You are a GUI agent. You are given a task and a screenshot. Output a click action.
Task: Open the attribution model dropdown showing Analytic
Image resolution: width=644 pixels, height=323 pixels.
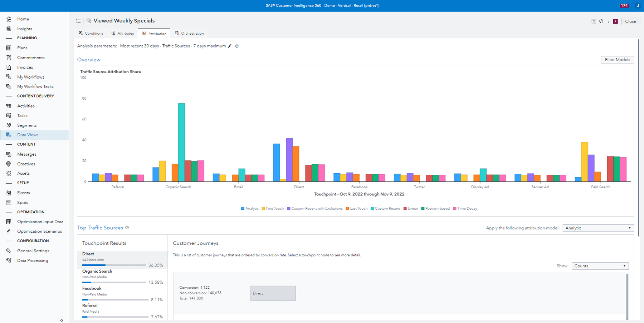(x=598, y=228)
